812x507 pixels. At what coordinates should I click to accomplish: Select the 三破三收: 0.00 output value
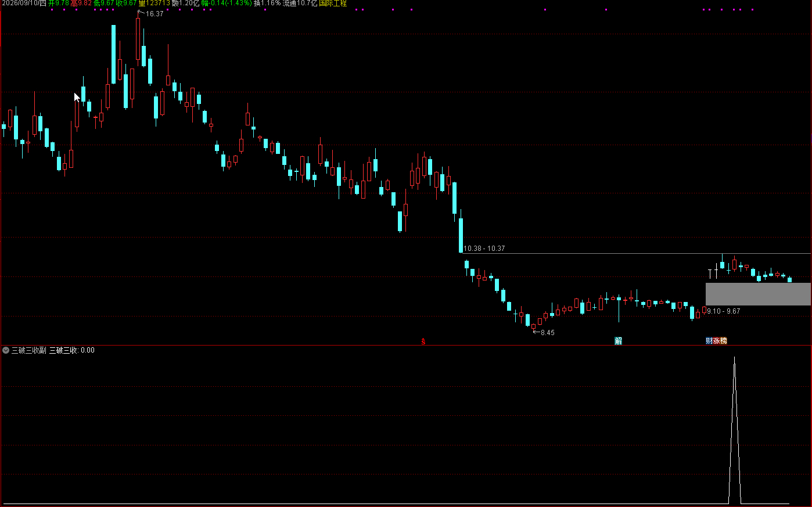[x=71, y=350]
